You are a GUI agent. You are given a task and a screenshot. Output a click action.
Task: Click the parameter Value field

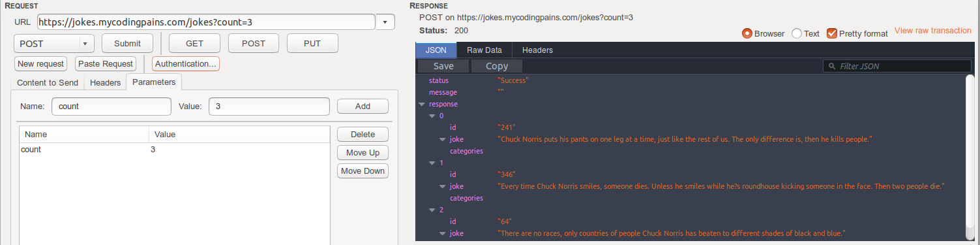pyautogui.click(x=269, y=106)
